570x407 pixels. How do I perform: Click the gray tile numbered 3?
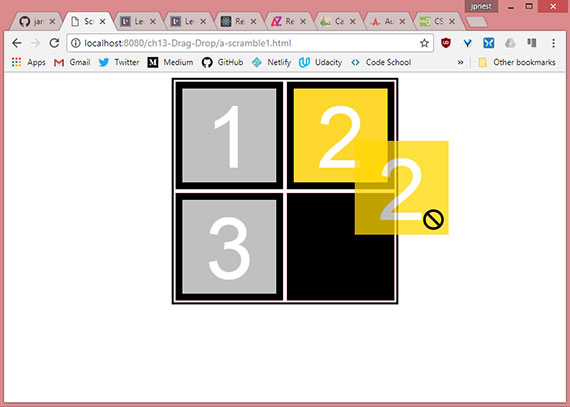click(229, 247)
